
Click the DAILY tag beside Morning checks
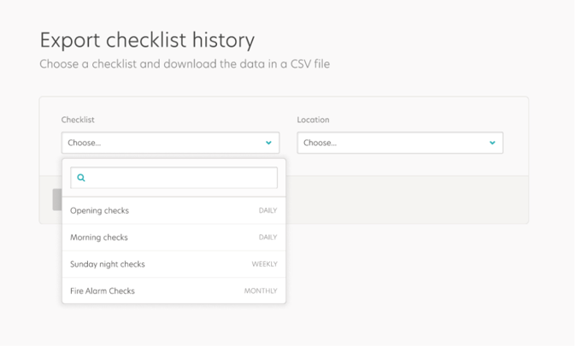268,238
